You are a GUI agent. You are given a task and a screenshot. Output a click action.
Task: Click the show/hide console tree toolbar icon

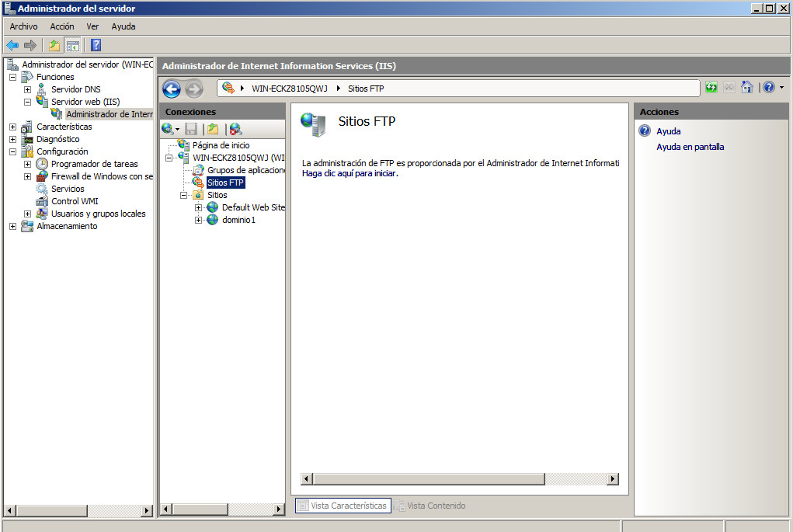click(x=72, y=45)
